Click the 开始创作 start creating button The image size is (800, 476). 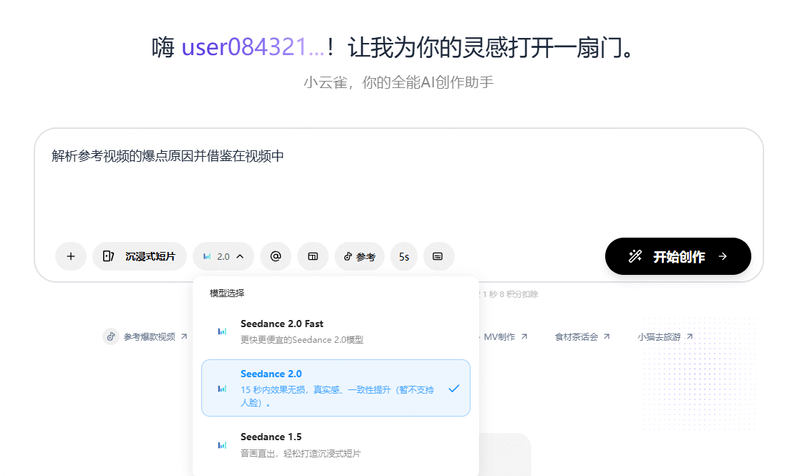(x=677, y=257)
